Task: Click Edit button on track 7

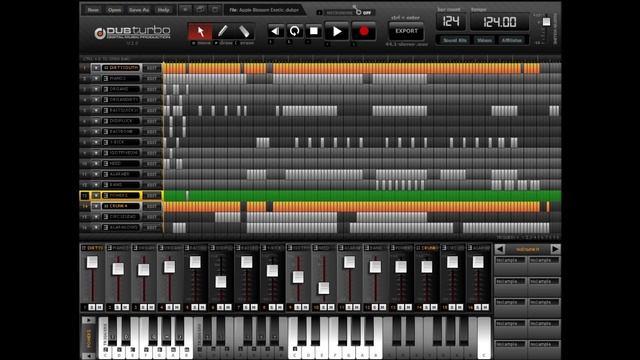Action: point(151,131)
